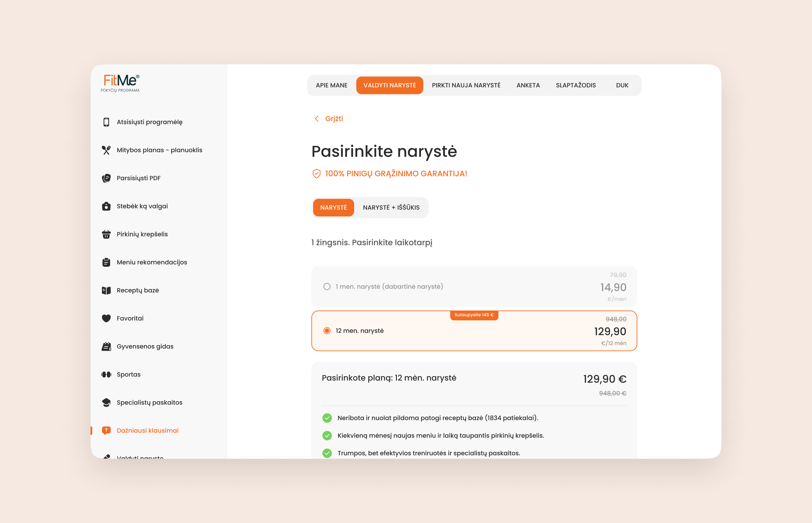The height and width of the screenshot is (523, 812).
Task: Click the heart icon for Favoritai
Action: [106, 318]
